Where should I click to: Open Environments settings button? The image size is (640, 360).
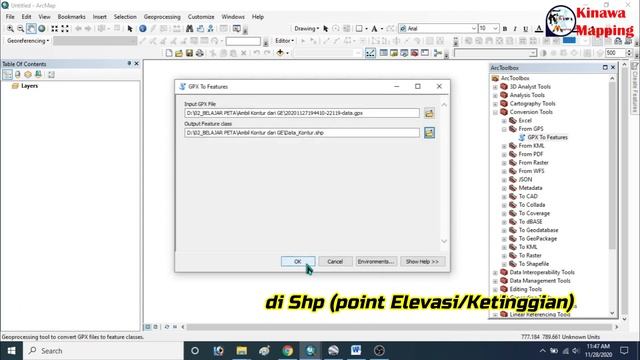point(376,261)
